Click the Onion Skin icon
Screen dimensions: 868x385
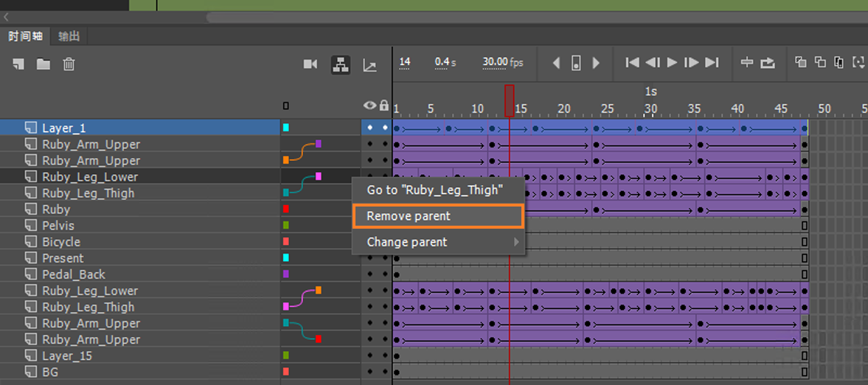pyautogui.click(x=800, y=63)
